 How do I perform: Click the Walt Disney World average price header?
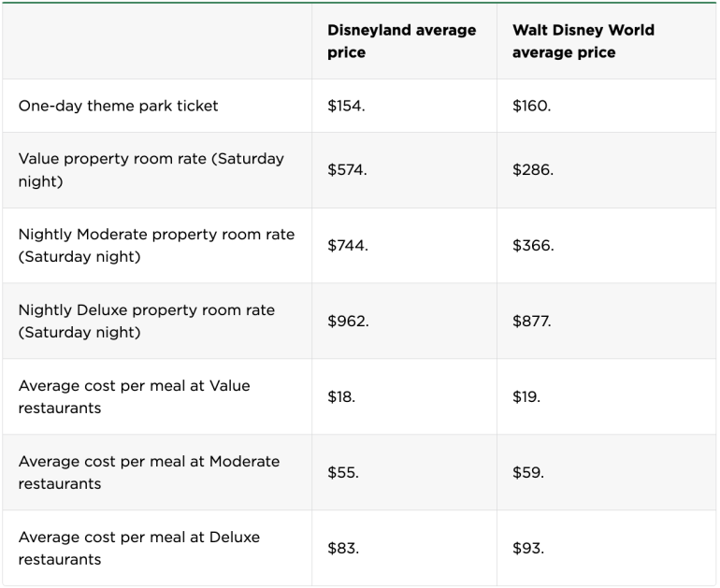[583, 42]
